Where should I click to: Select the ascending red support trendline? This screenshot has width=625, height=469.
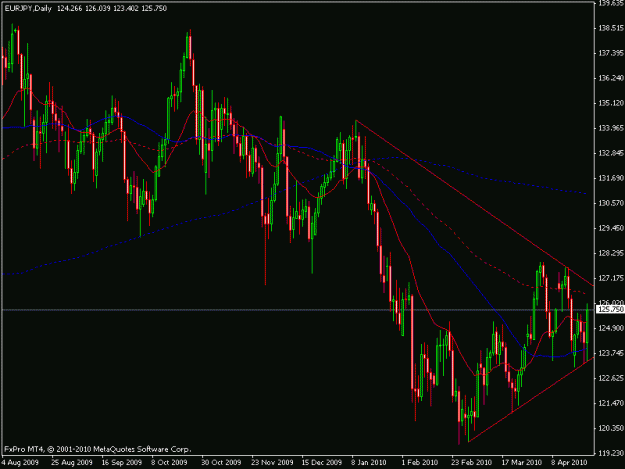coord(531,400)
